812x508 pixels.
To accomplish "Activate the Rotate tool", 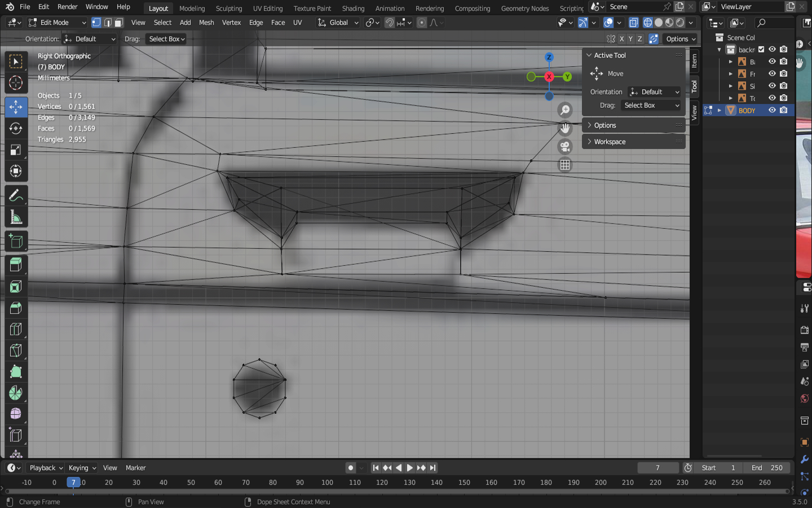I will [16, 129].
